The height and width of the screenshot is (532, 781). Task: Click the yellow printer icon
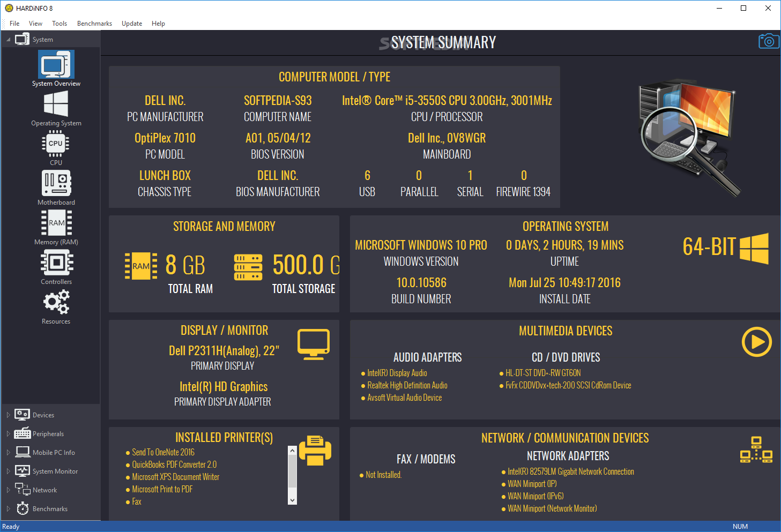pyautogui.click(x=315, y=451)
